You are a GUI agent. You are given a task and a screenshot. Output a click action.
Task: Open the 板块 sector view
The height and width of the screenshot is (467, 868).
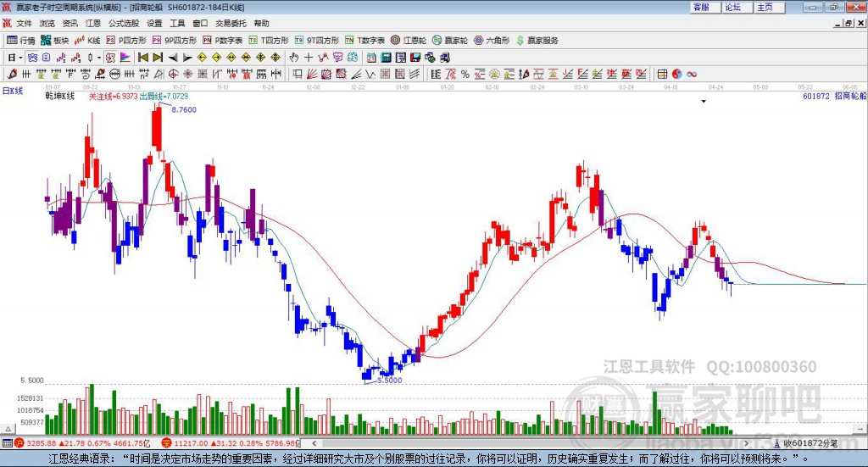54,41
